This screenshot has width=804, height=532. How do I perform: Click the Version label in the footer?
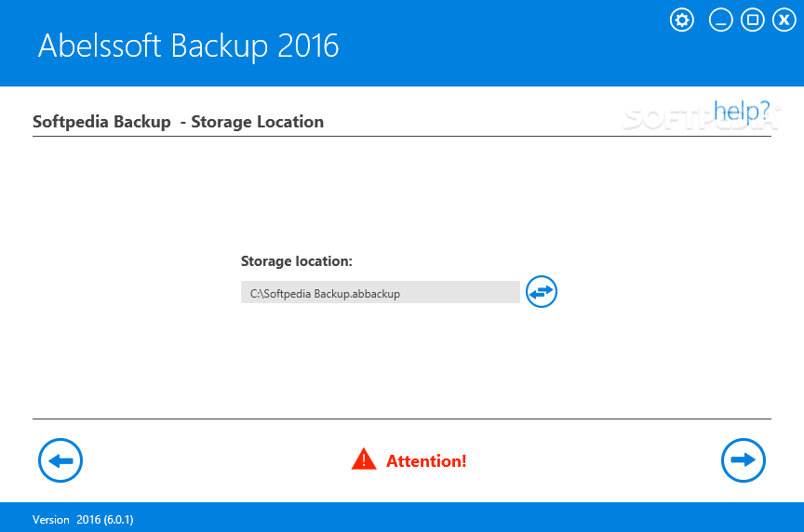(51, 520)
